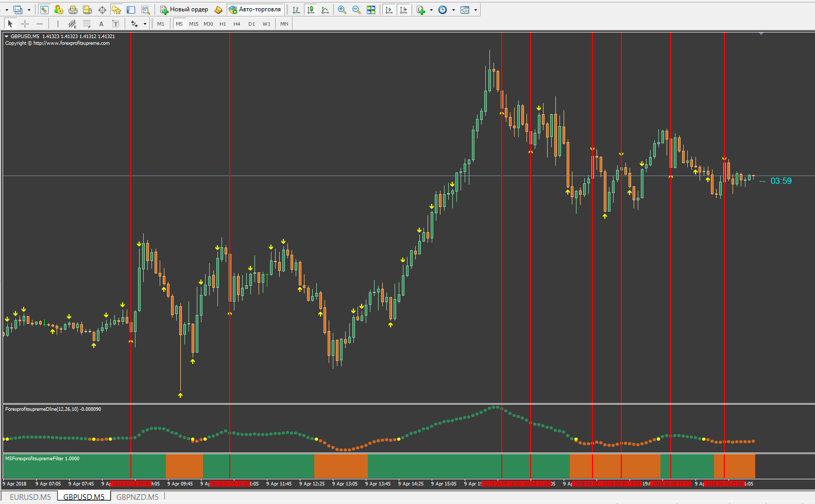The image size is (815, 504).
Task: Expand the indicators list dropdown arrow
Action: tap(431, 10)
